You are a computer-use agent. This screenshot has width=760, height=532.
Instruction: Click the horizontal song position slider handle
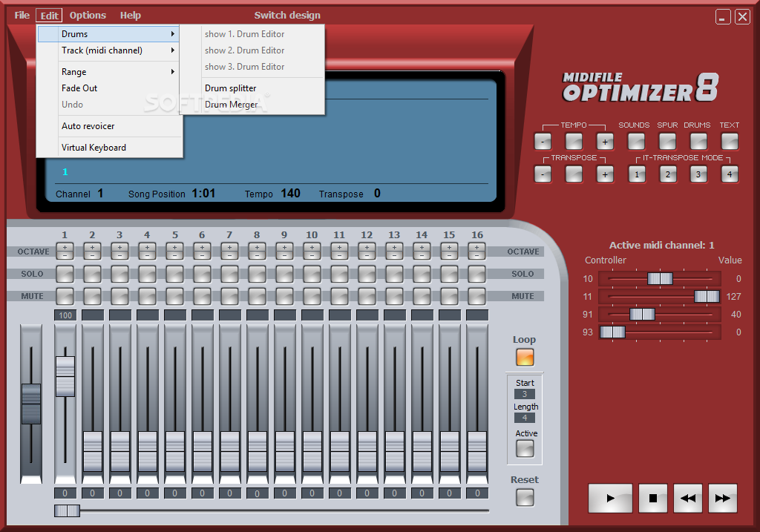tap(67, 510)
